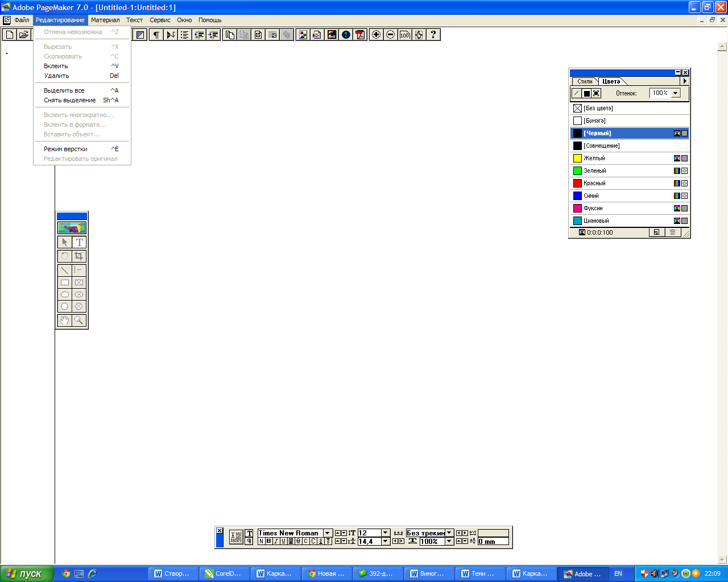Select the Hand tool
The height and width of the screenshot is (582, 728).
point(65,321)
